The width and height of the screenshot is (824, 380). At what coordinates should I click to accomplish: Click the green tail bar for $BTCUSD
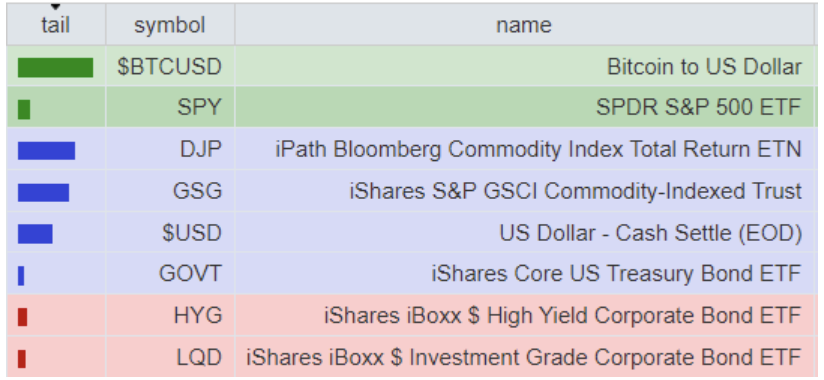(x=55, y=68)
